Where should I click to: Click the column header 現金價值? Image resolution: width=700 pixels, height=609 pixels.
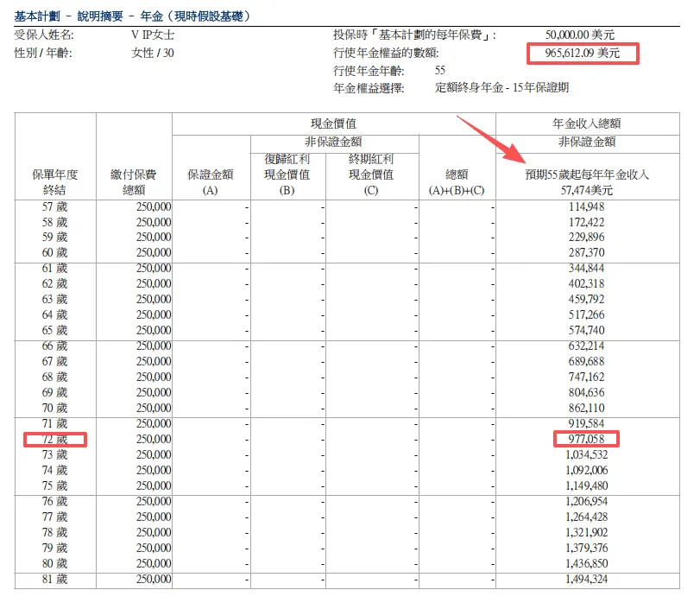[x=333, y=124]
